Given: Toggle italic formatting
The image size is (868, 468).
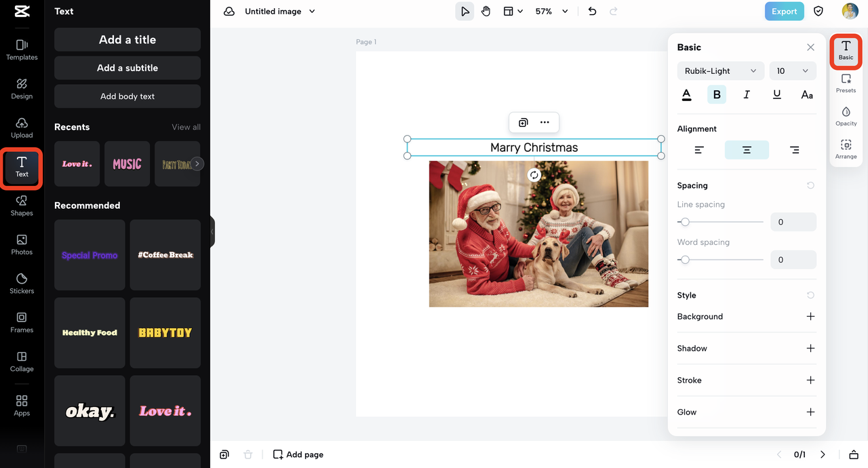Looking at the screenshot, I should [747, 95].
